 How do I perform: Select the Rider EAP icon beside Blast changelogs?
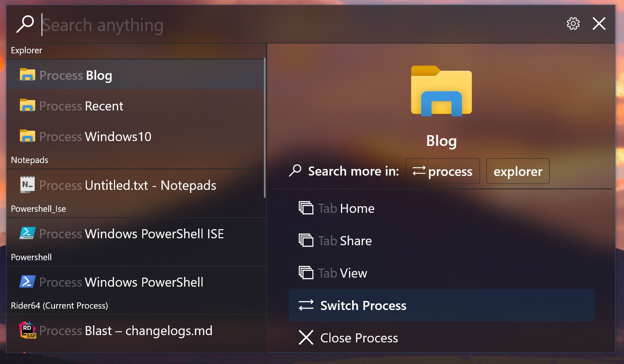pyautogui.click(x=27, y=330)
